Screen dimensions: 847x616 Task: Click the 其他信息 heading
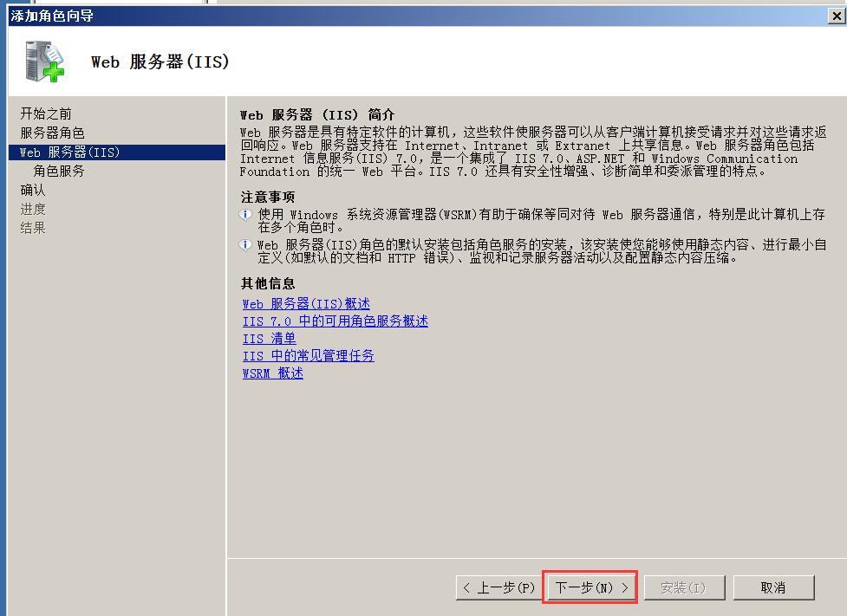[268, 283]
